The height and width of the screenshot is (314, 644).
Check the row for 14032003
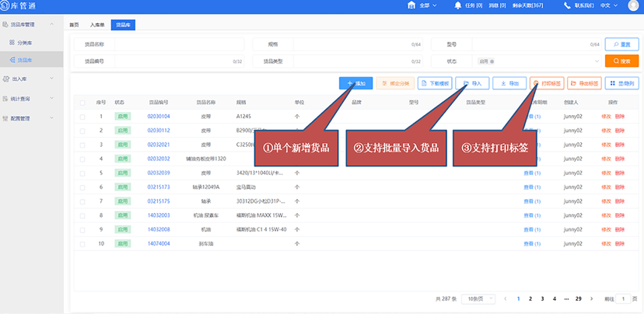[x=82, y=216]
